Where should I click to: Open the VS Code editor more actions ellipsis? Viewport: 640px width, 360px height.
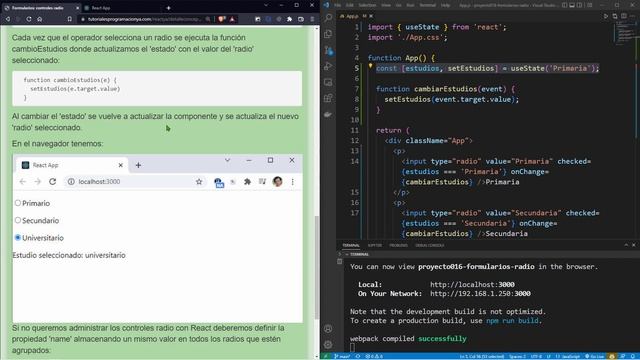click(633, 16)
